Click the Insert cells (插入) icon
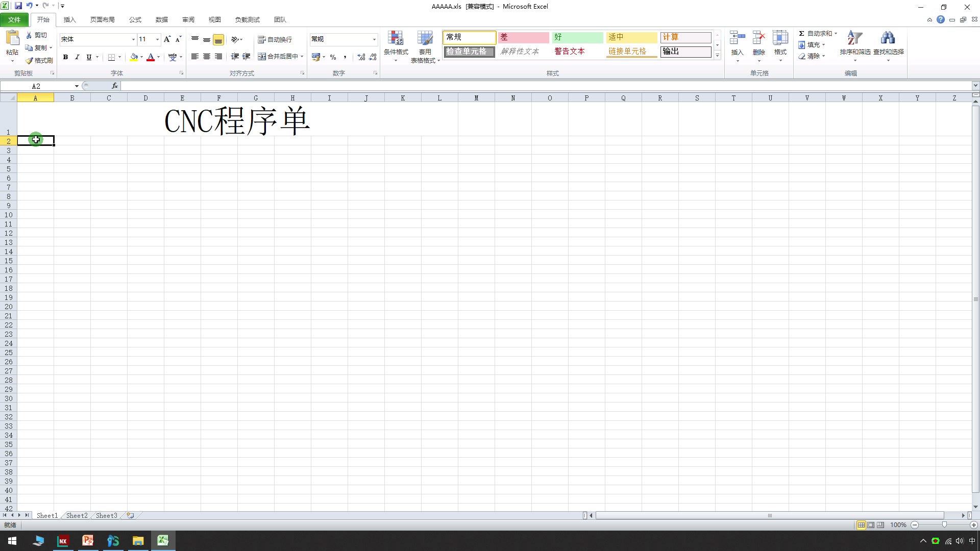This screenshot has height=551, width=980. 737,38
